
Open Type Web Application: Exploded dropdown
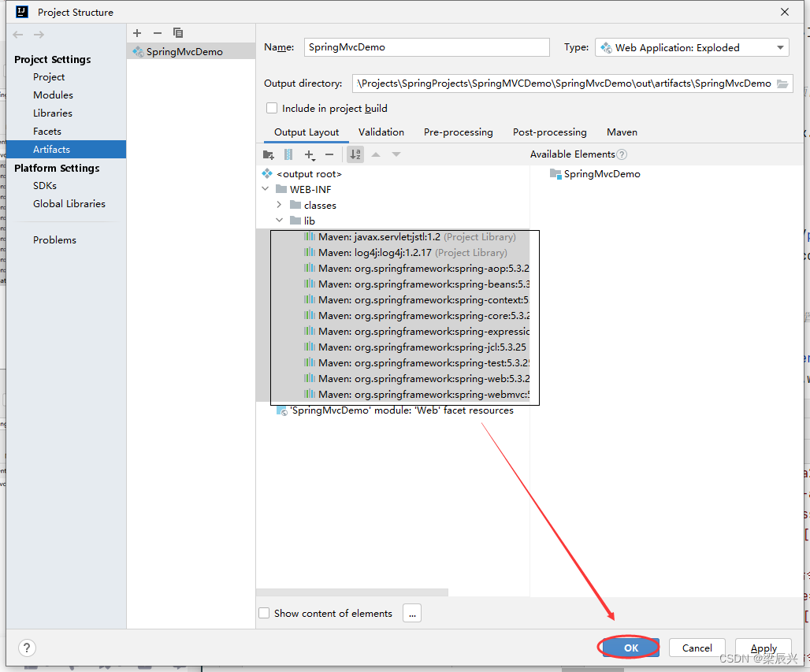coord(693,47)
